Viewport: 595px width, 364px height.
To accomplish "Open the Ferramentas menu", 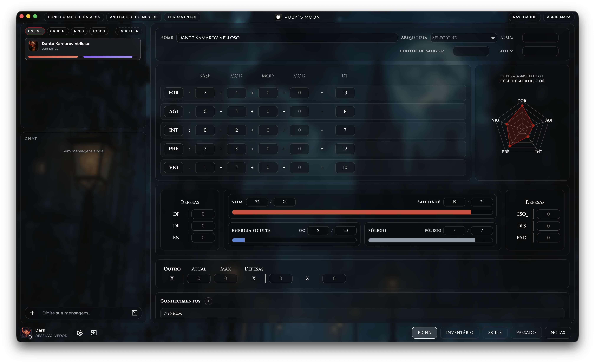I will (x=182, y=17).
